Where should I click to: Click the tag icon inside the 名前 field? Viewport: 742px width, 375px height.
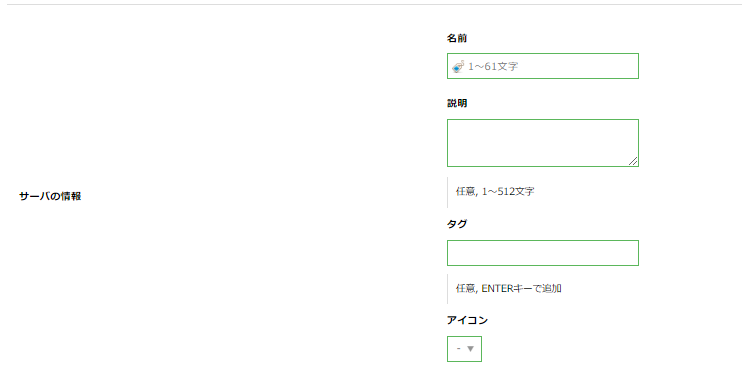[458, 66]
